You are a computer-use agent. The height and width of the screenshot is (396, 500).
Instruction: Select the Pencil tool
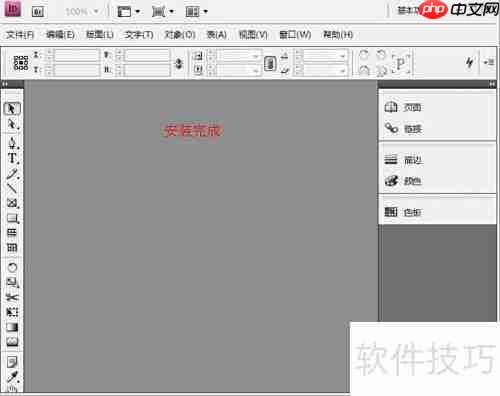pos(12,173)
